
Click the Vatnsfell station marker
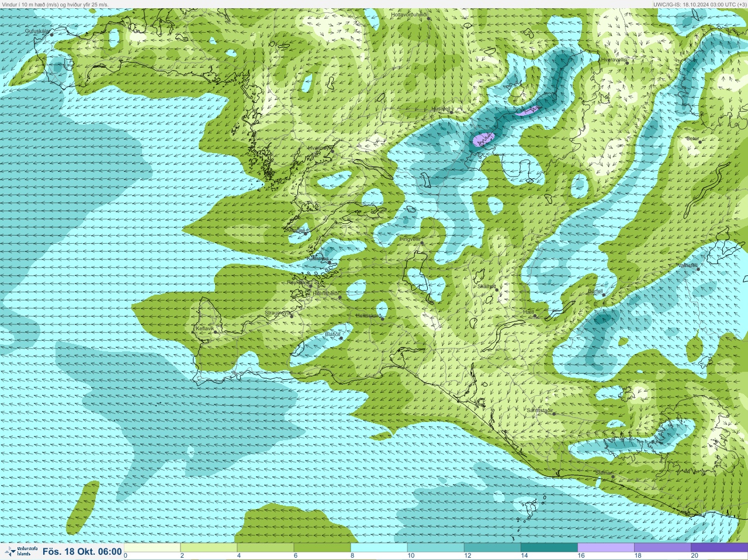click(698, 269)
